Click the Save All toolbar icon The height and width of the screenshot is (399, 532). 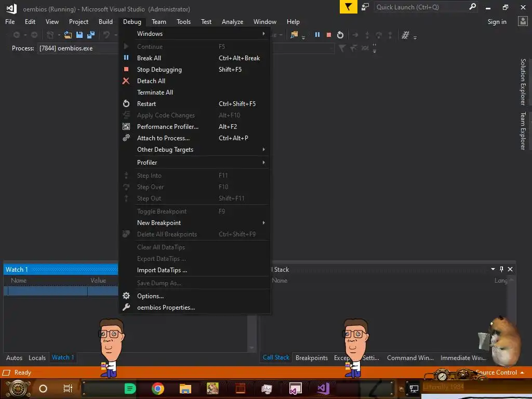click(x=91, y=35)
